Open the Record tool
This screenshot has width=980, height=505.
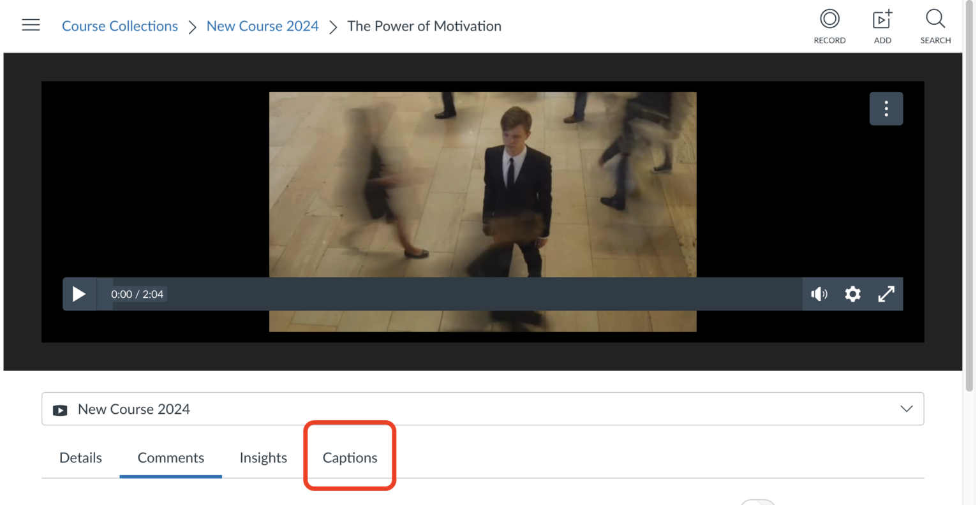pyautogui.click(x=829, y=26)
